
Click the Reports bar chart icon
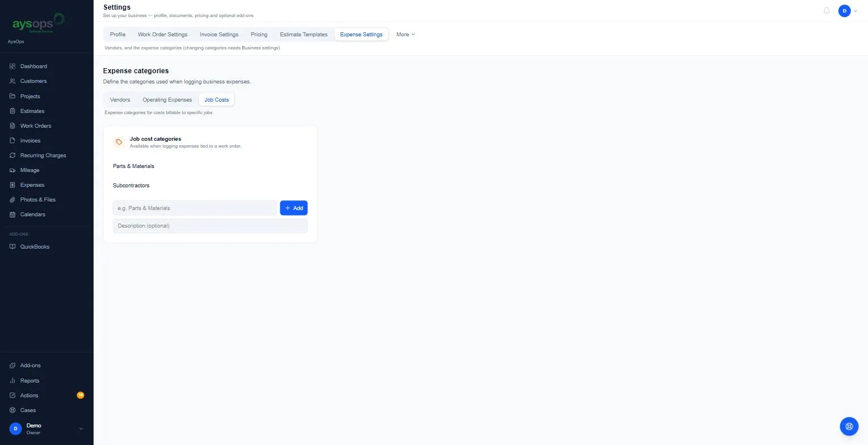pyautogui.click(x=12, y=381)
